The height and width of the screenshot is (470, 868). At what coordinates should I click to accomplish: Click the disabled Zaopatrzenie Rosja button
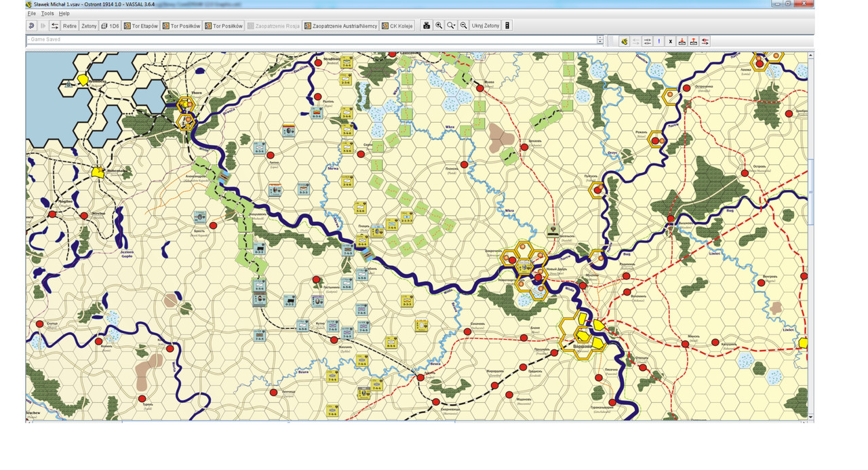coord(273,26)
